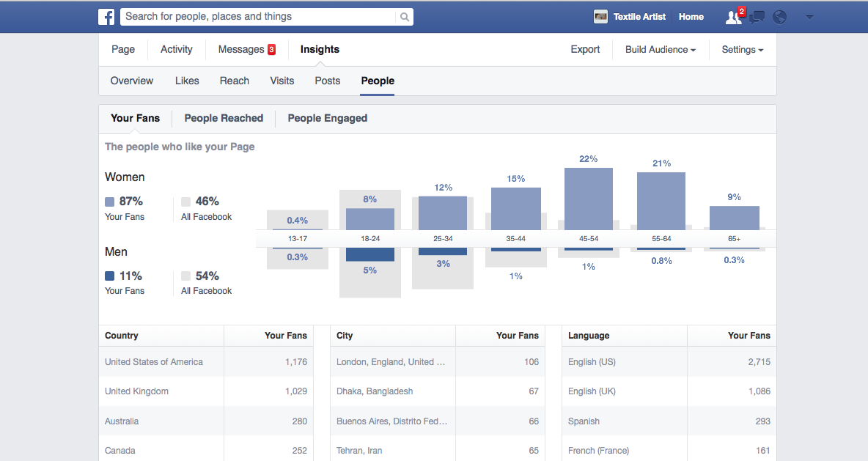Switch to the Activity tab

(x=177, y=49)
